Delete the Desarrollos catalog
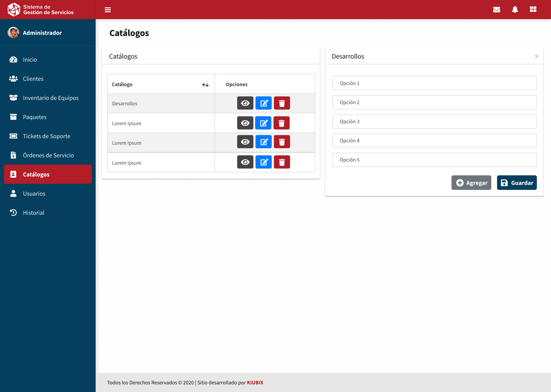The width and height of the screenshot is (551, 392). pos(282,103)
